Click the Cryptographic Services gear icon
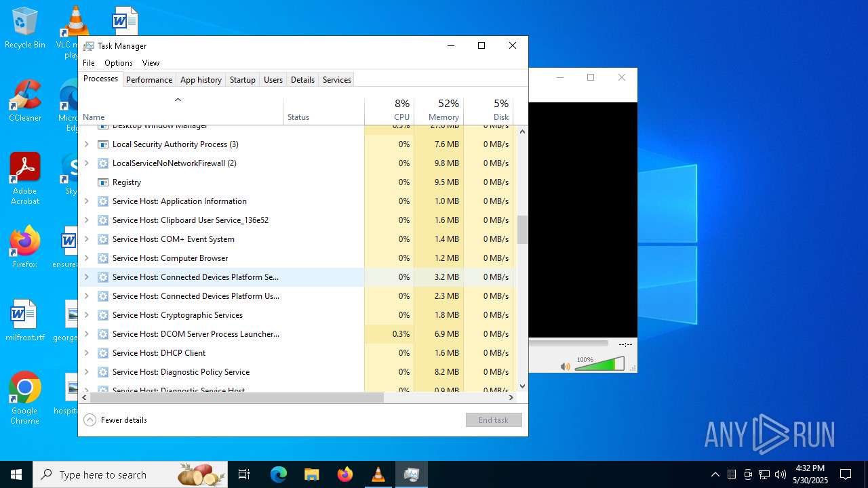The height and width of the screenshot is (488, 868). click(103, 315)
